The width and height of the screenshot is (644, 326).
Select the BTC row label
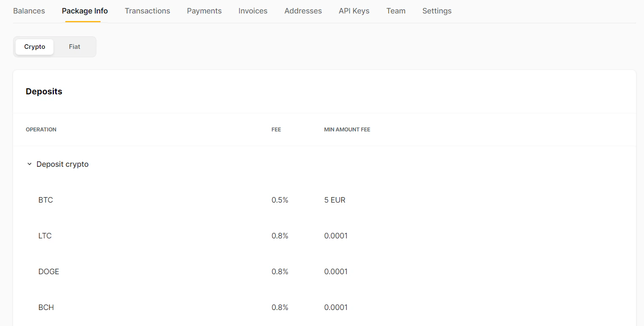(x=45, y=200)
